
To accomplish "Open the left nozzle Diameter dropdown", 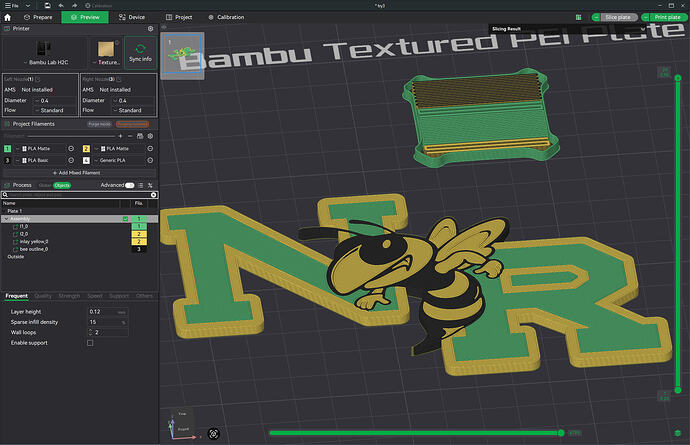I will [55, 101].
